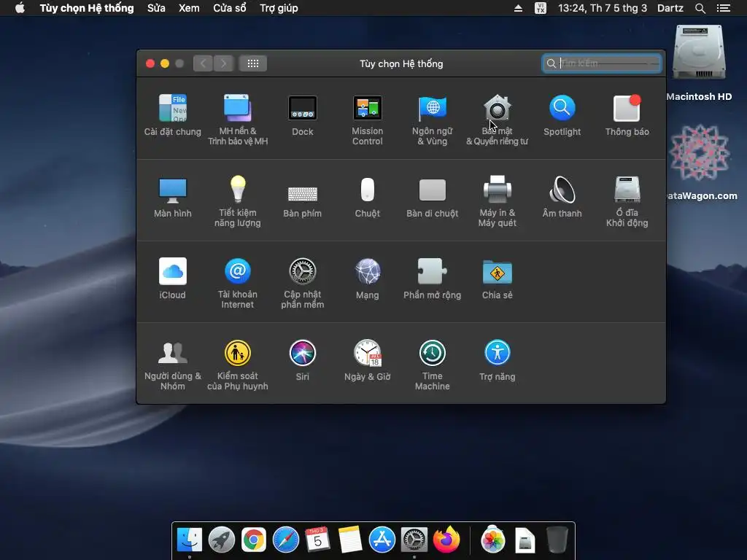Image resolution: width=747 pixels, height=560 pixels.
Task: Open Phần mở rộng extensions pane
Action: (432, 279)
